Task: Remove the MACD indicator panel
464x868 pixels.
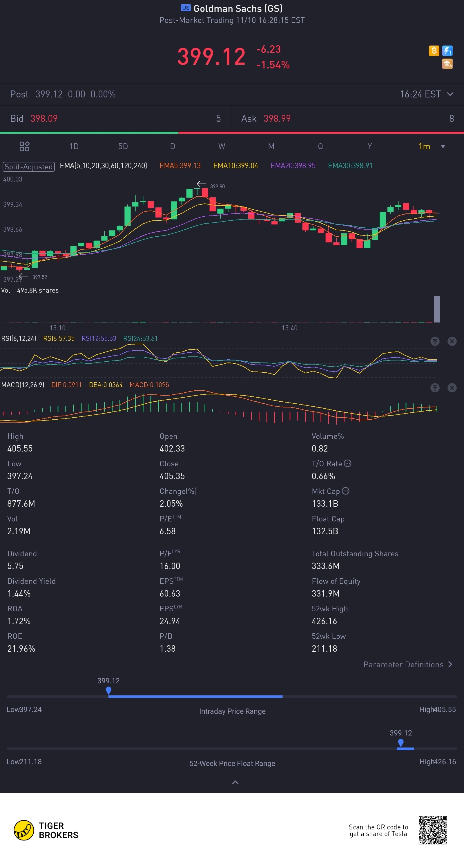Action: (x=452, y=388)
